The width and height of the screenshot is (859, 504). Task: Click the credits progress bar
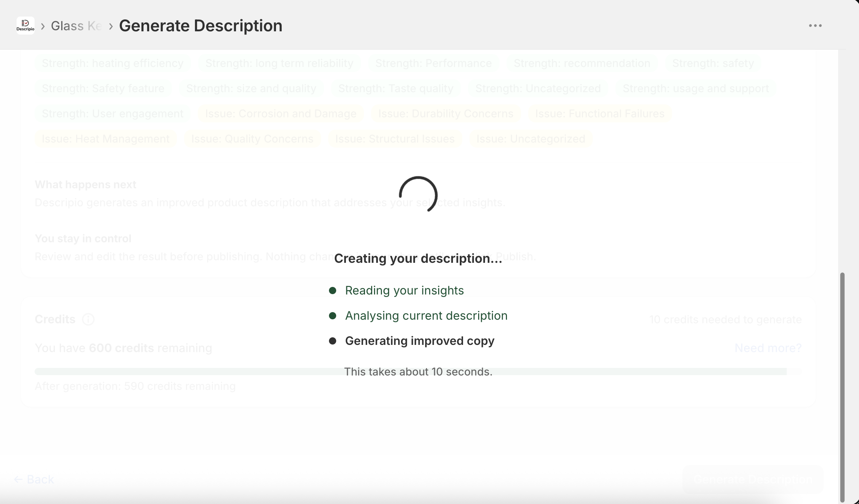[418, 372]
